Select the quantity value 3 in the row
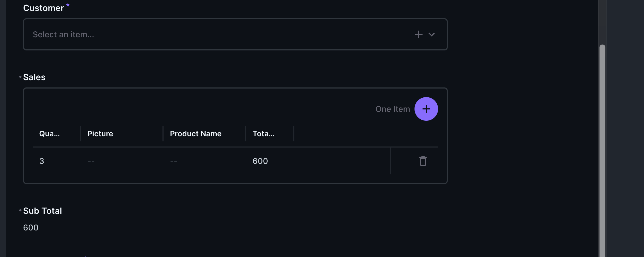The image size is (644, 257). 42,161
